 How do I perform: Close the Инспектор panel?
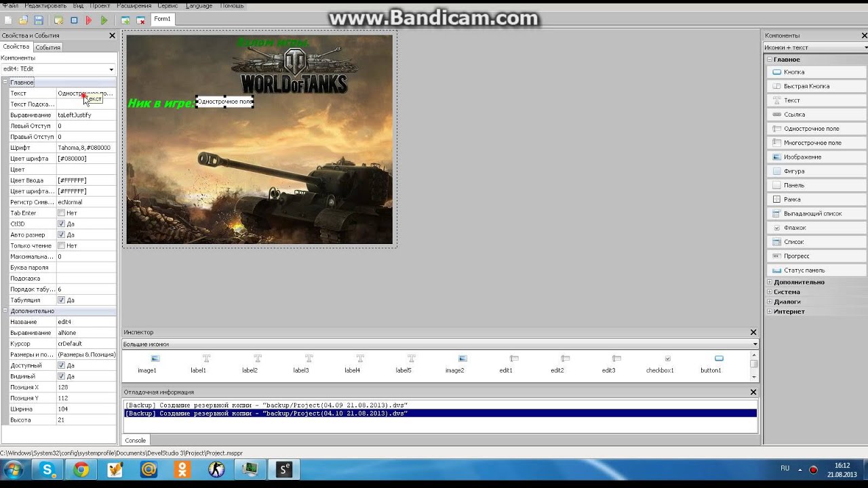click(x=753, y=332)
